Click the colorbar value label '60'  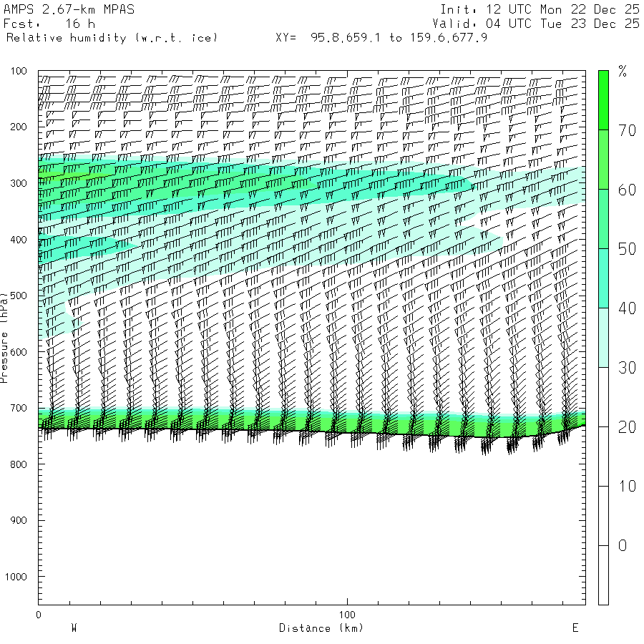[627, 190]
